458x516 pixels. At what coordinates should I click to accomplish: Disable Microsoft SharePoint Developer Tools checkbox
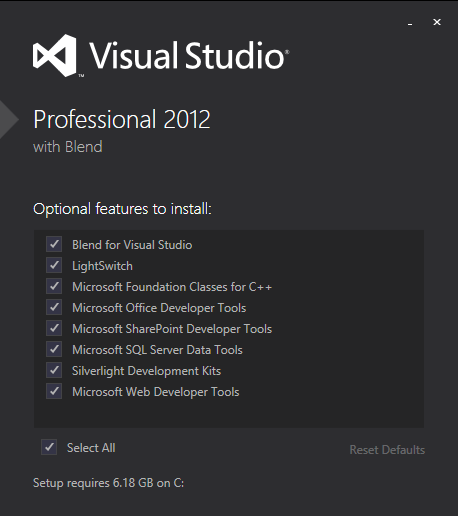(x=54, y=328)
